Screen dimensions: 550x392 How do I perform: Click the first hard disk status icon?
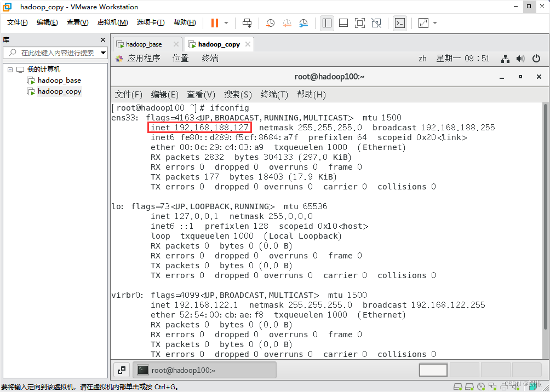click(x=458, y=387)
